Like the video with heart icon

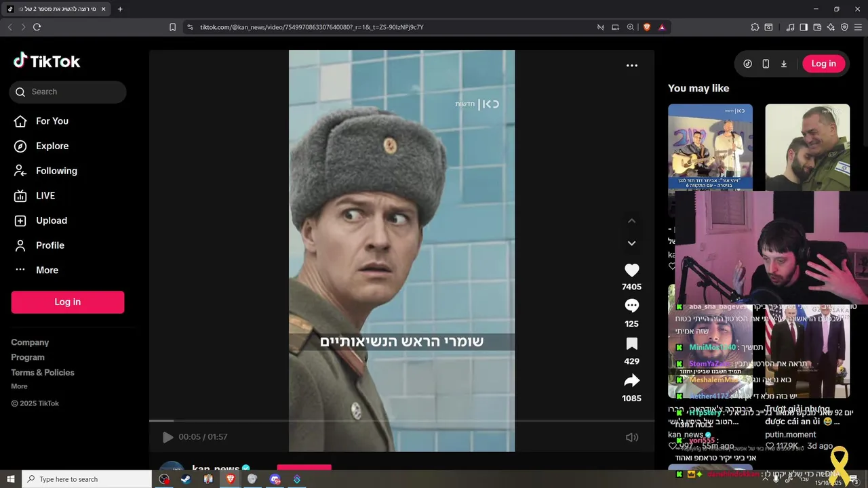[632, 270]
